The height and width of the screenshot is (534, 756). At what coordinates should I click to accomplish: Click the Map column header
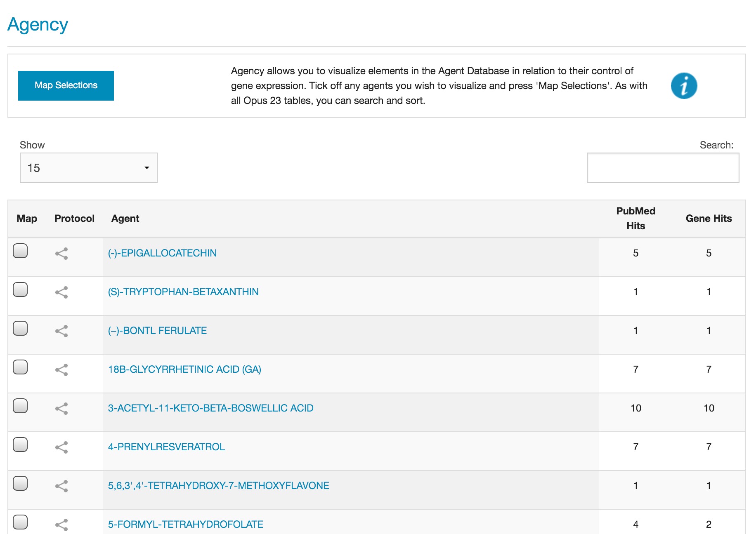click(26, 218)
